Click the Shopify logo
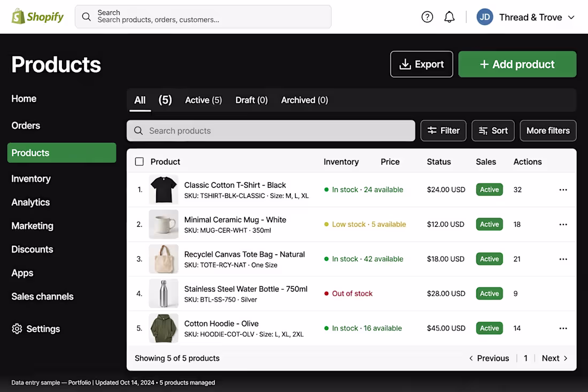The width and height of the screenshot is (588, 392). pyautogui.click(x=37, y=17)
